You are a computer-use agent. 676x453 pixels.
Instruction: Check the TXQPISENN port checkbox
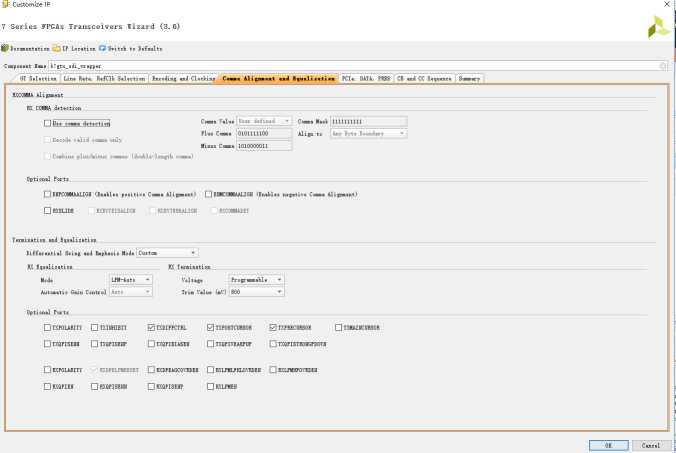pos(47,344)
